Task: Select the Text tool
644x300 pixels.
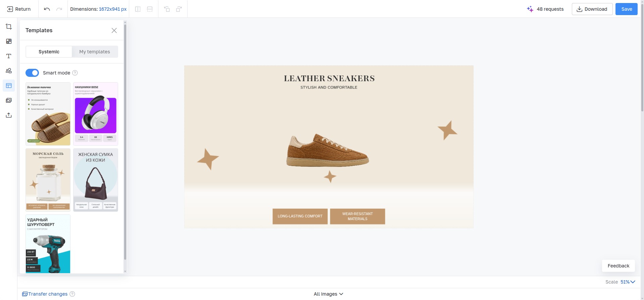Action: click(x=9, y=56)
